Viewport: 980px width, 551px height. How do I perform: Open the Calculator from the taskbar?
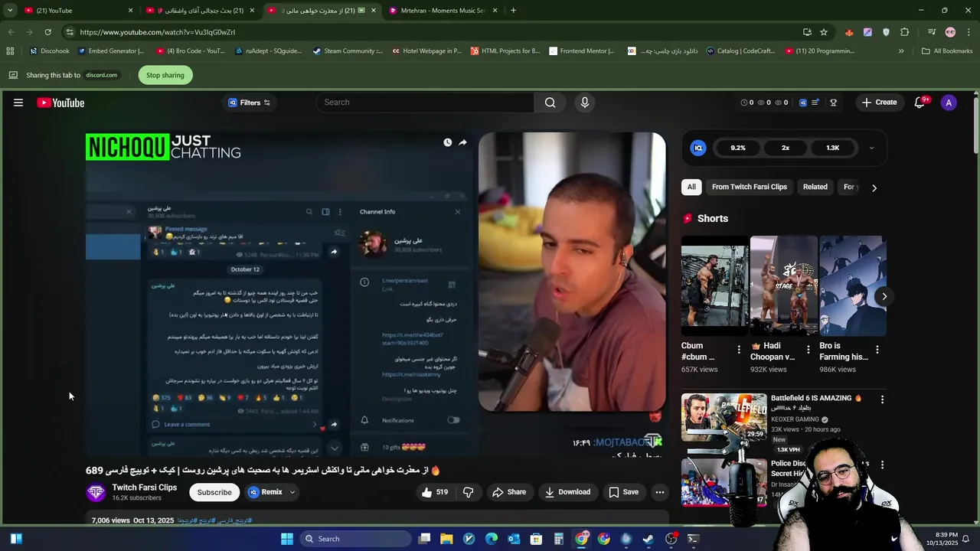point(559,539)
